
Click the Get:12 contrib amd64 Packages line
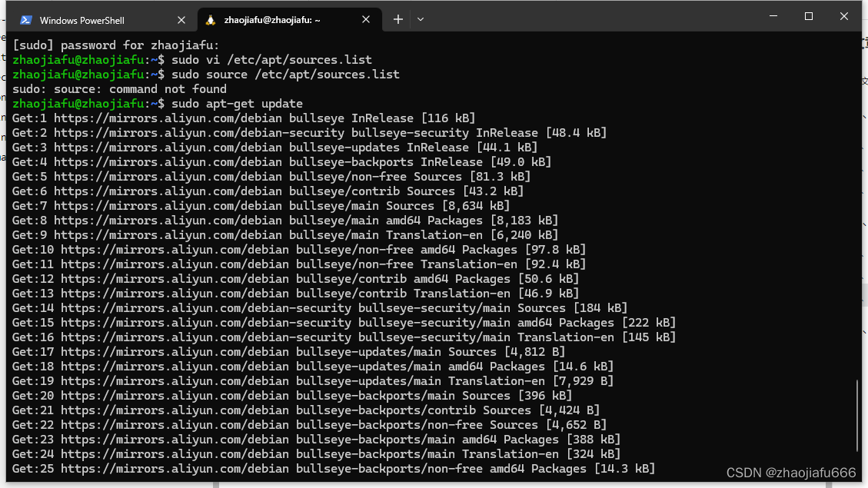coord(295,279)
